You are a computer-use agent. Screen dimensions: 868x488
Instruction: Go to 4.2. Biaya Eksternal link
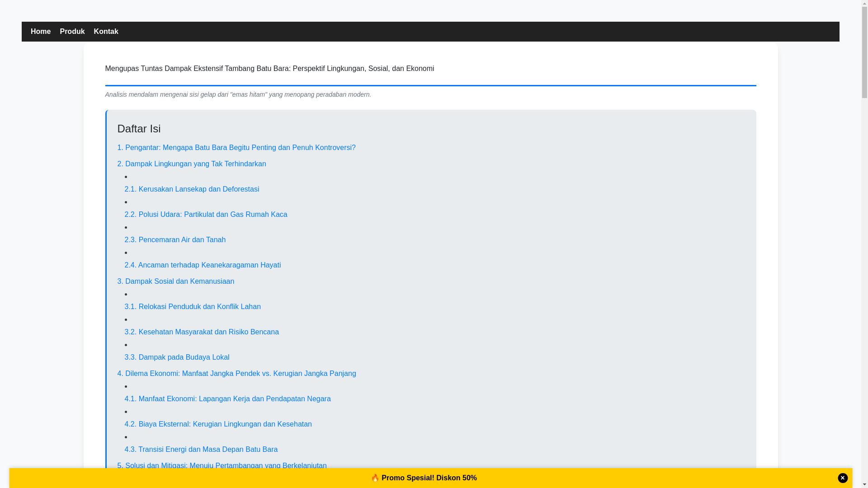tap(218, 424)
